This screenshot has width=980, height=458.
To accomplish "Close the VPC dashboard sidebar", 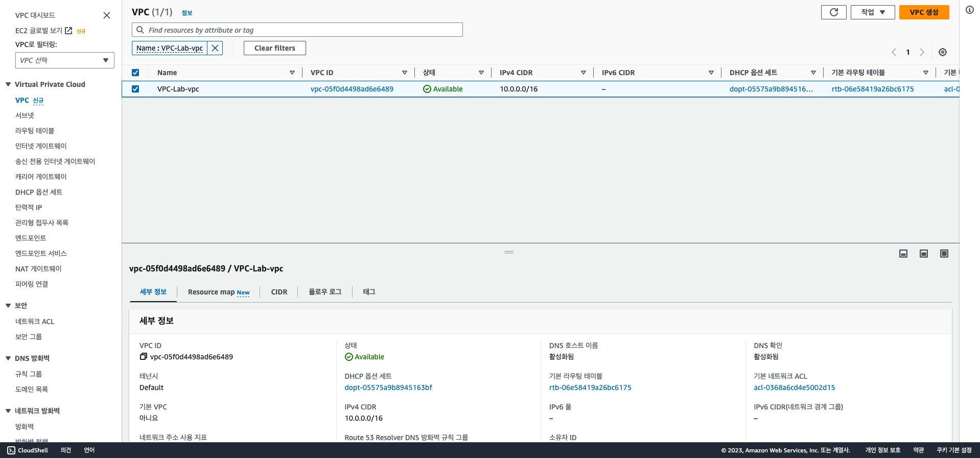I will click(x=107, y=15).
